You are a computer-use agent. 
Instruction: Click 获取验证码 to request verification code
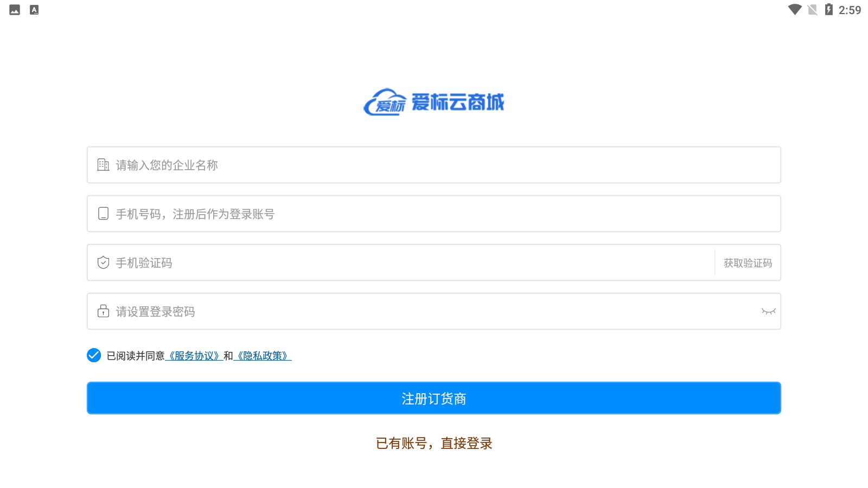pos(748,262)
